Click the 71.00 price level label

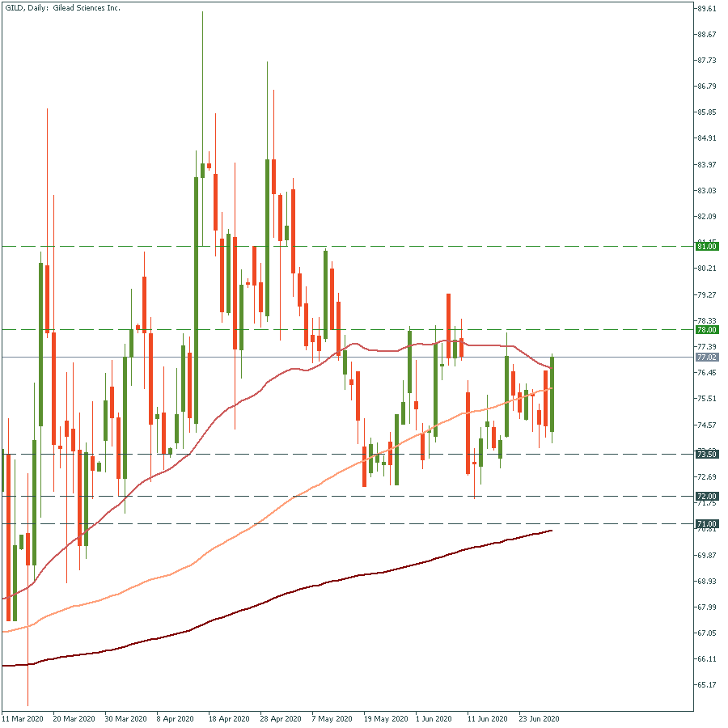(706, 524)
